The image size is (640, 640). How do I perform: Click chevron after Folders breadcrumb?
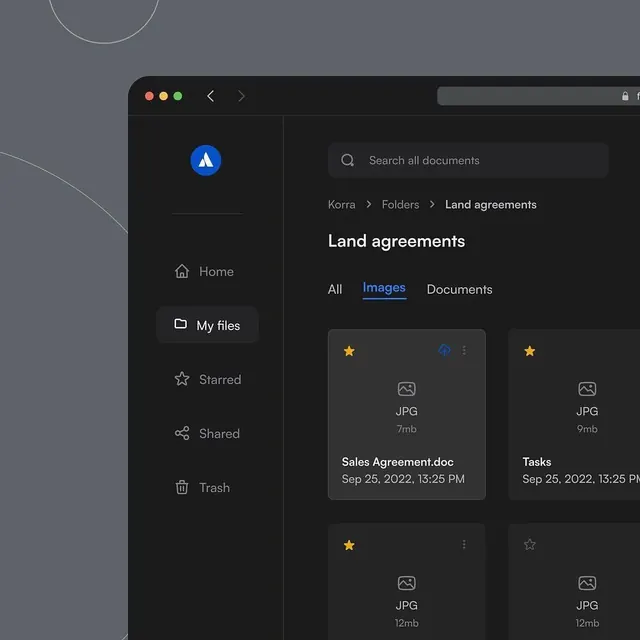click(x=432, y=204)
